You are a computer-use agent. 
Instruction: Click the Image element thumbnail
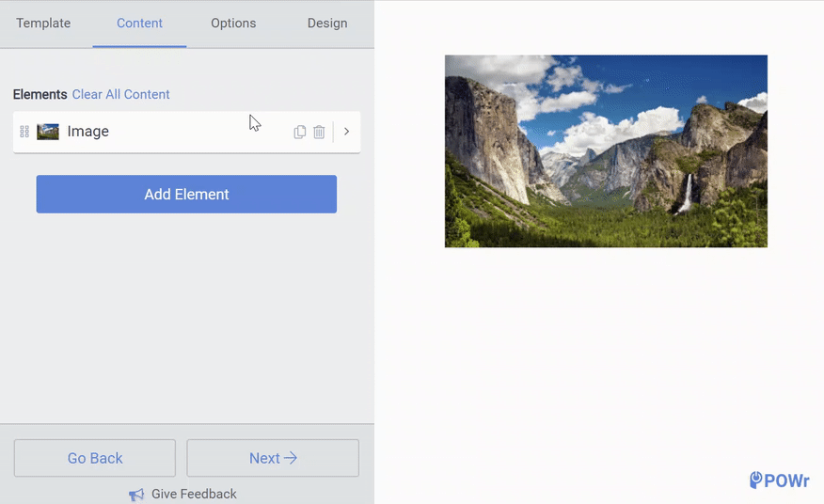tap(48, 132)
